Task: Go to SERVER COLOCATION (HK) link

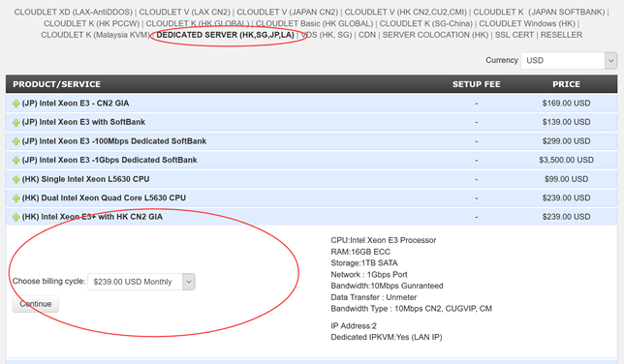Action: [435, 35]
